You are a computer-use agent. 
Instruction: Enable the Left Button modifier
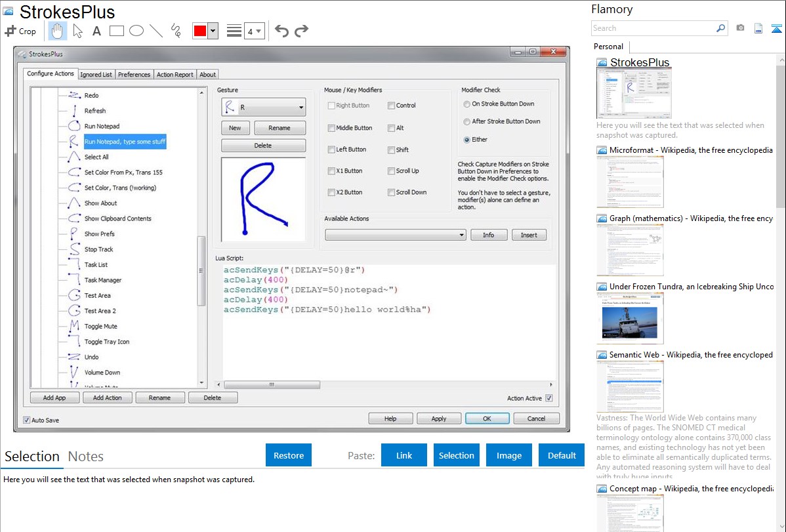(331, 150)
